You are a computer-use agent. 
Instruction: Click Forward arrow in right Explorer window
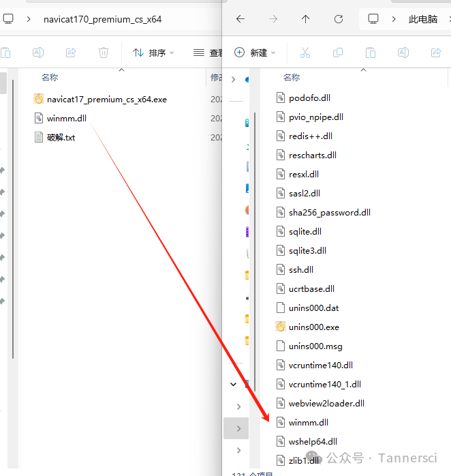tap(273, 19)
